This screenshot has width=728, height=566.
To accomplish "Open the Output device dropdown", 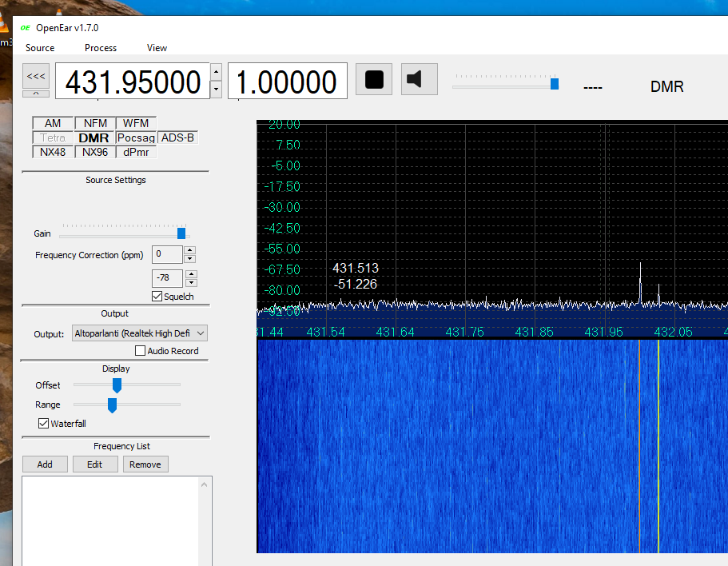I will [140, 333].
